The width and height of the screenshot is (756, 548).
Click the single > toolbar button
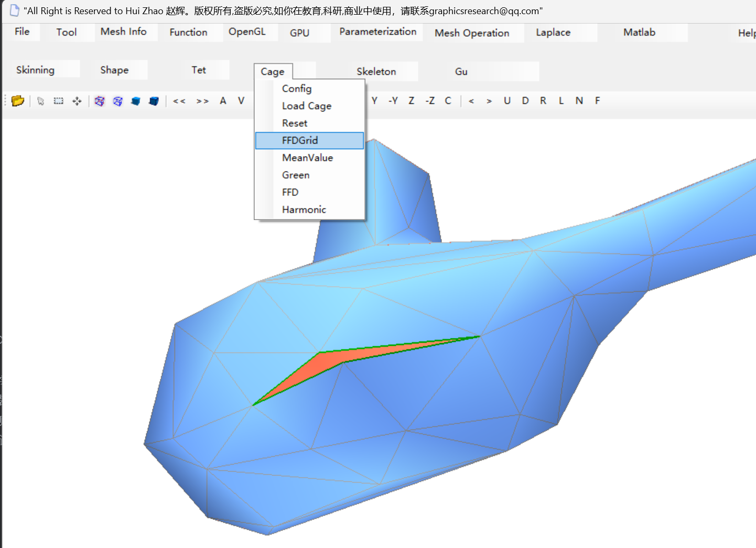pos(489,101)
